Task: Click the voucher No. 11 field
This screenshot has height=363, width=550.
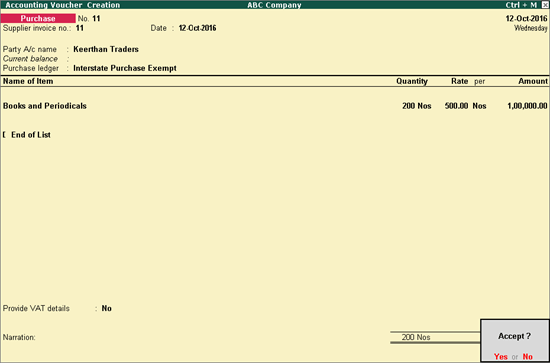Action: (96, 19)
